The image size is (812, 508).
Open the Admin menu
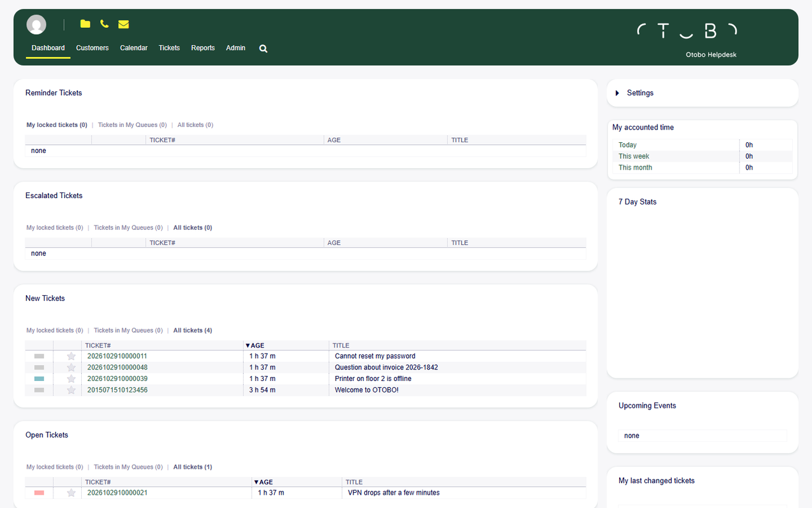(235, 48)
